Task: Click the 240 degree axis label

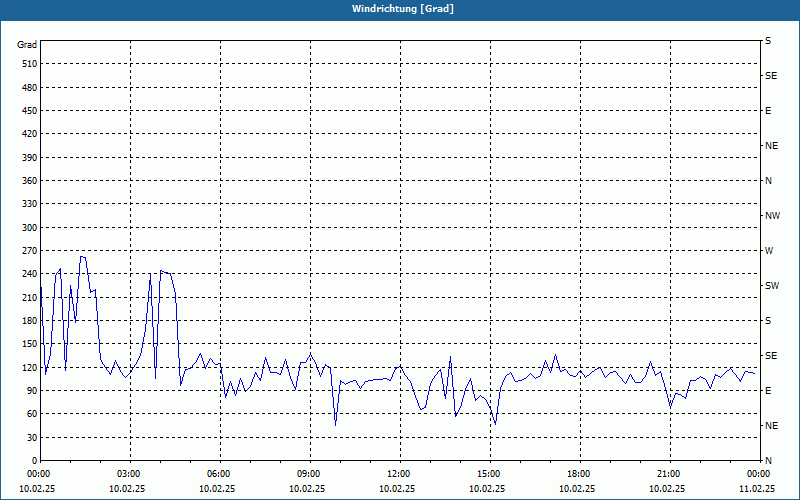Action: (30, 274)
